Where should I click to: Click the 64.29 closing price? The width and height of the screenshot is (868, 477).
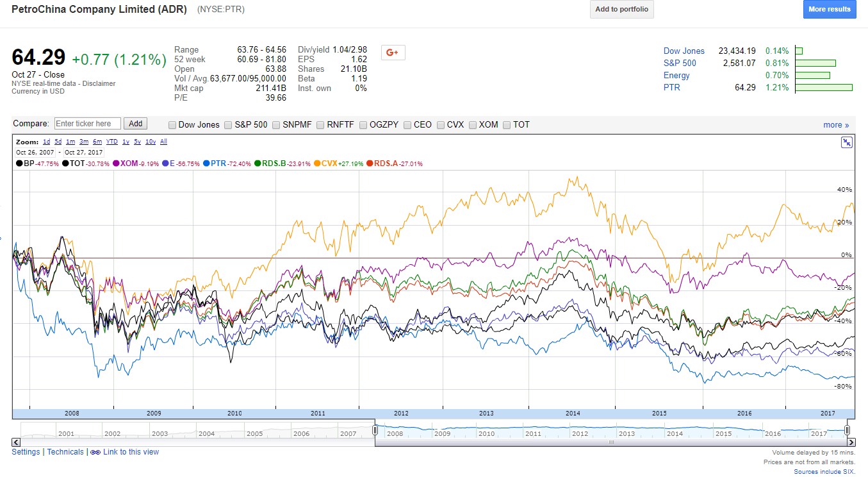click(x=38, y=58)
